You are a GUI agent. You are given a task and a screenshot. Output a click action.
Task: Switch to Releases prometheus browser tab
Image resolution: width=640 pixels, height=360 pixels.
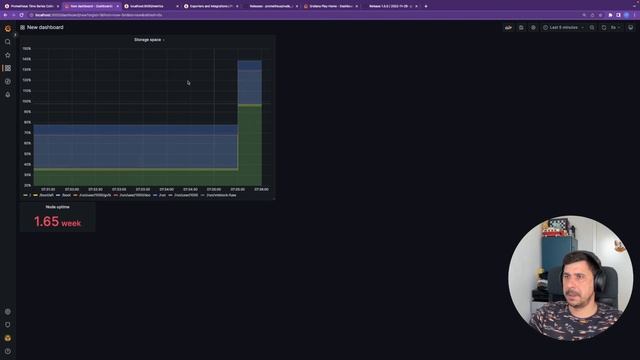pos(271,6)
